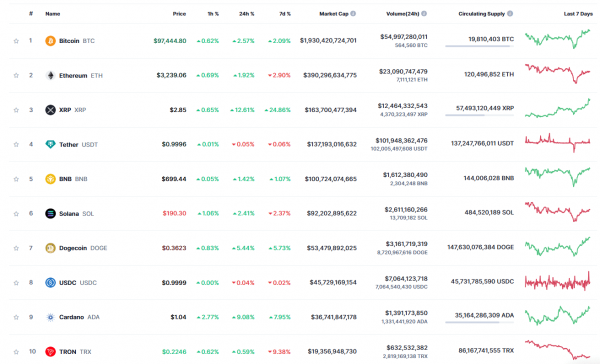Screen dimensions: 600x364
Task: Click the Bitcoin orange logo icon
Action: (x=51, y=41)
